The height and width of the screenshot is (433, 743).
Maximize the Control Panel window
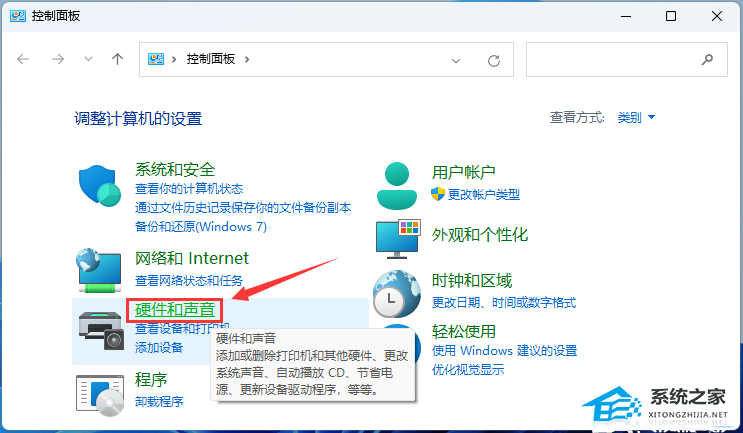click(671, 16)
